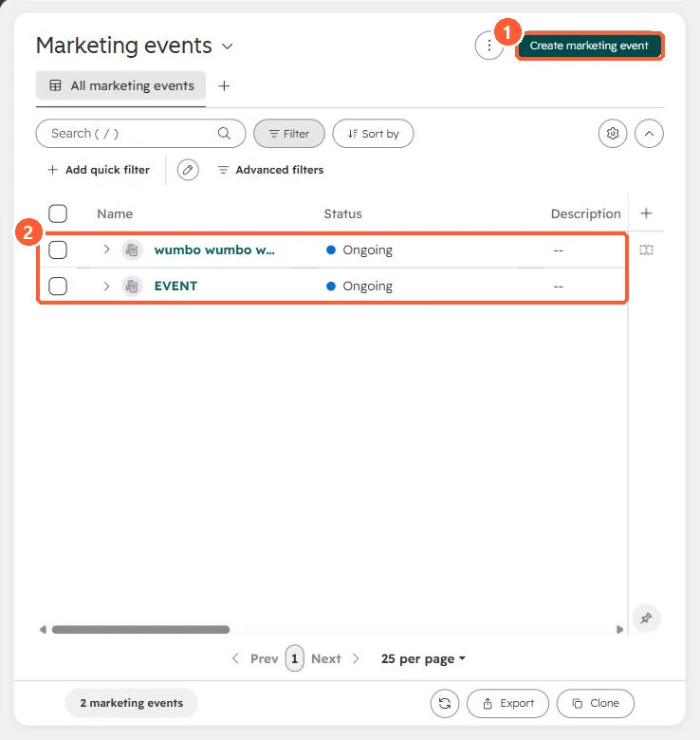Select page 1 in pagination

(294, 658)
